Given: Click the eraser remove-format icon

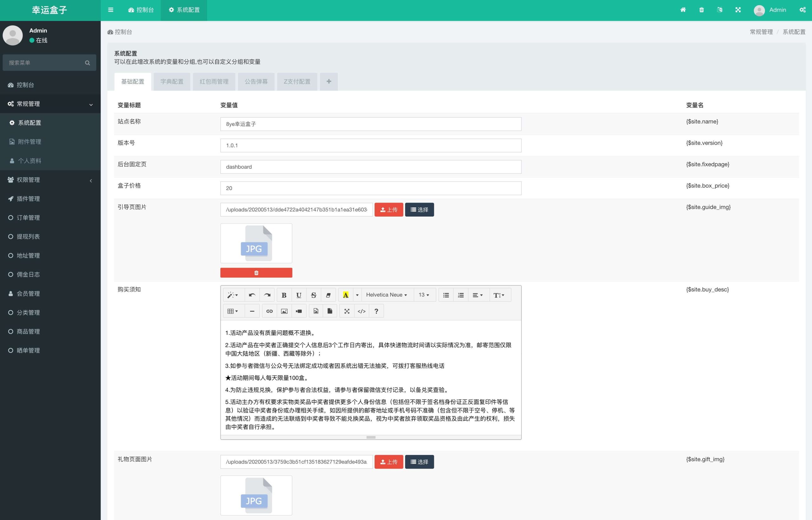Looking at the screenshot, I should coord(328,295).
